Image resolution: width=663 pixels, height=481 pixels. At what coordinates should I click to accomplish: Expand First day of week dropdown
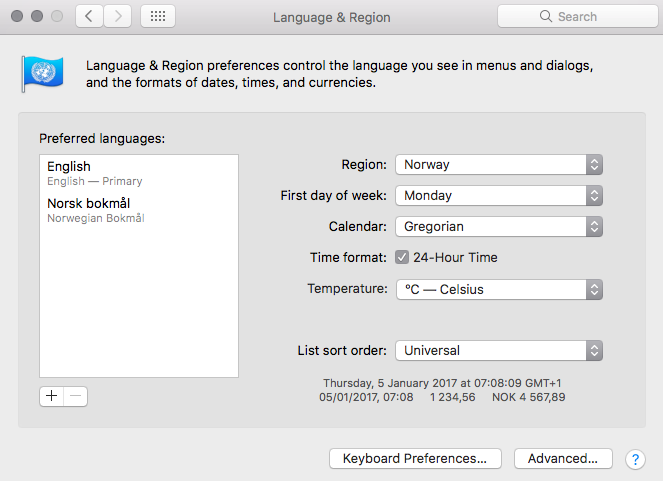[x=498, y=196]
